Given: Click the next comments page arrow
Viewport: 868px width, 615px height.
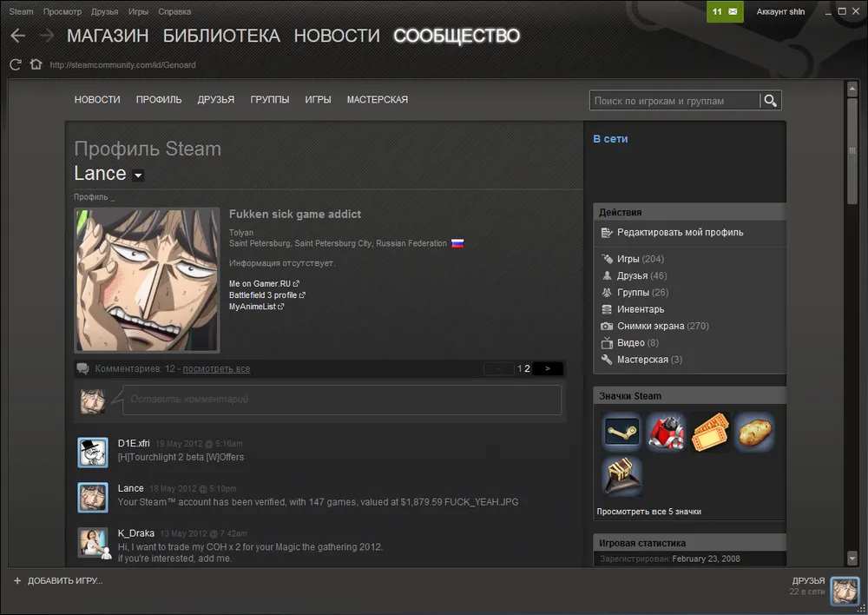Looking at the screenshot, I should tap(548, 368).
